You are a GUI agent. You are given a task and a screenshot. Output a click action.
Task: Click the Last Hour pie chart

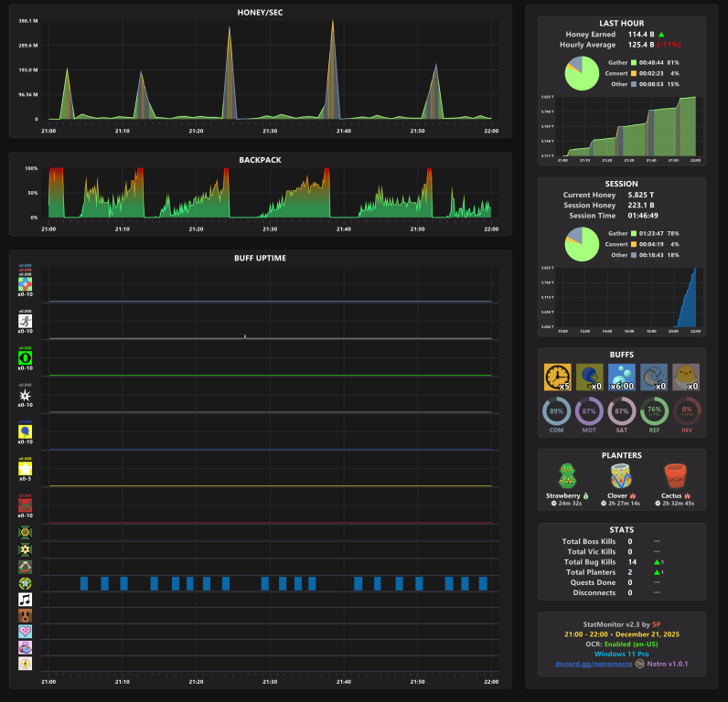tap(582, 73)
